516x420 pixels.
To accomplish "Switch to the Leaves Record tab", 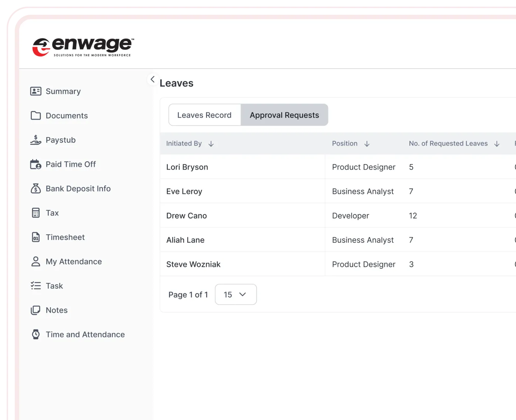I will coord(205,115).
